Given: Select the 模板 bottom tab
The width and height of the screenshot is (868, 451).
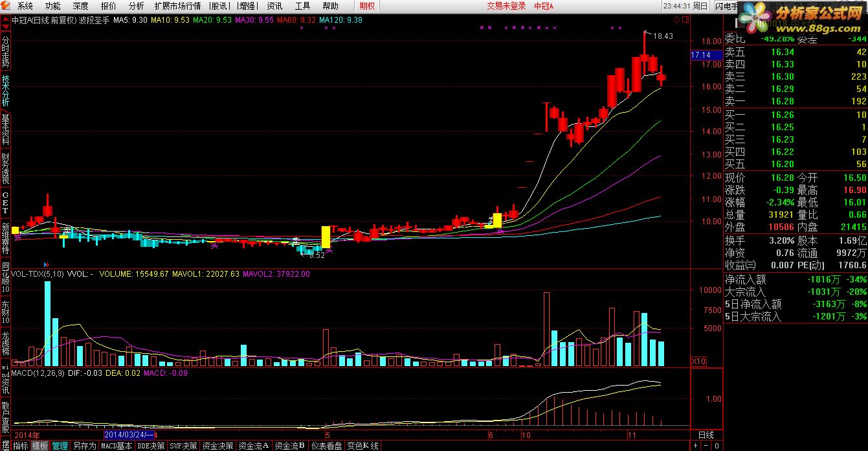Looking at the screenshot, I should click(x=40, y=446).
